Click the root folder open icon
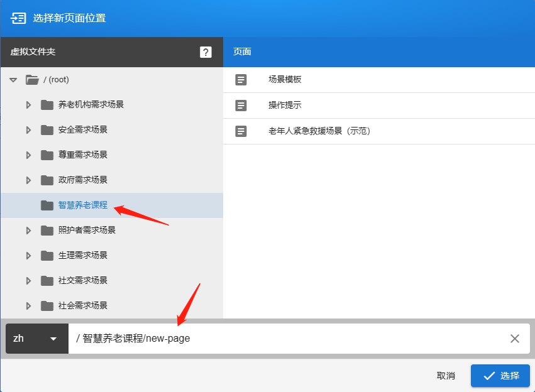The image size is (535, 392). pos(32,80)
